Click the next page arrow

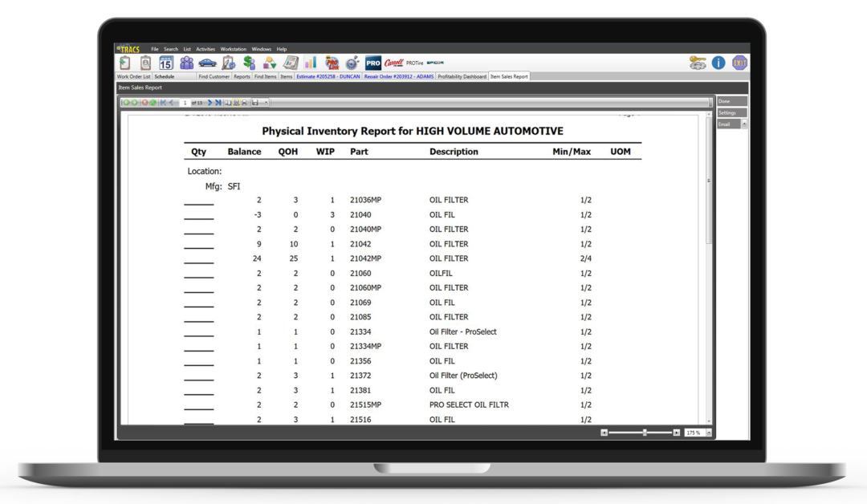(x=209, y=102)
